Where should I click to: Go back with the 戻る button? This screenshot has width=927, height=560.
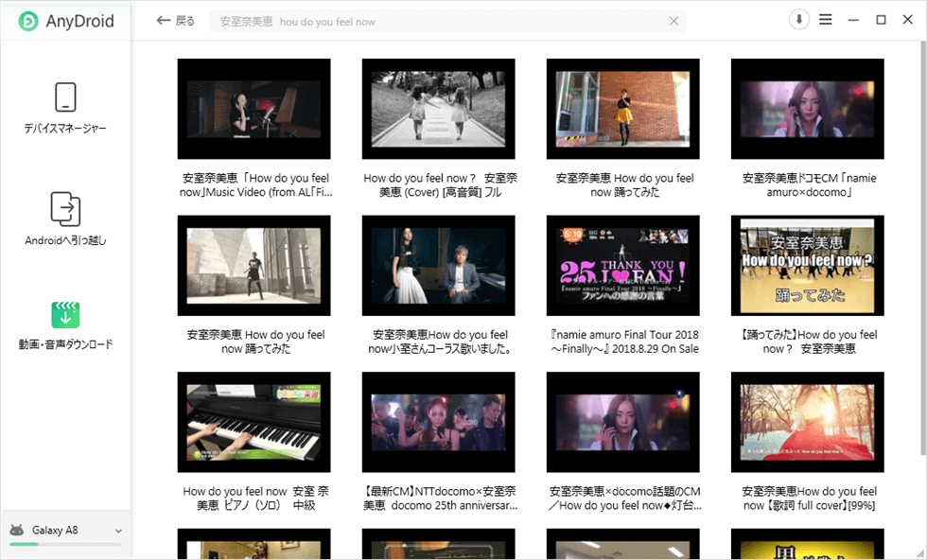[x=175, y=20]
